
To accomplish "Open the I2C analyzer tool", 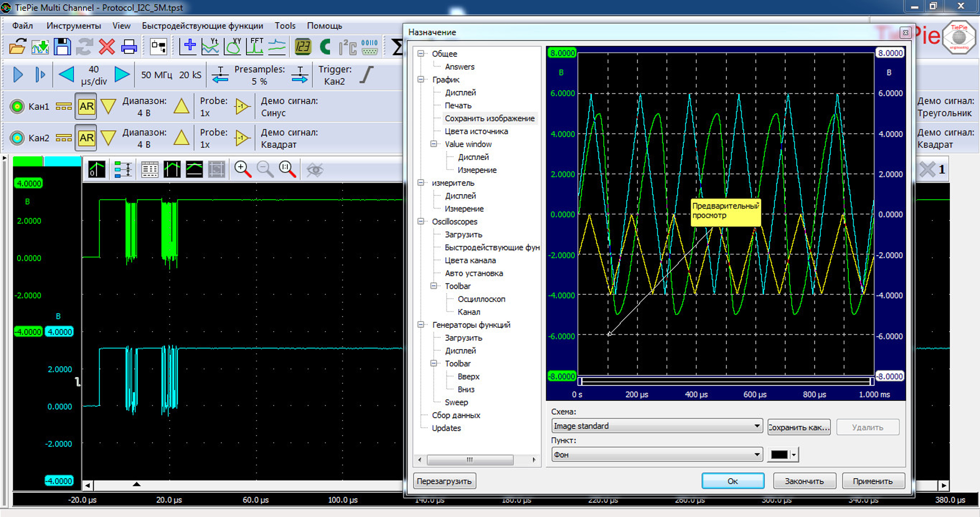I will point(347,46).
